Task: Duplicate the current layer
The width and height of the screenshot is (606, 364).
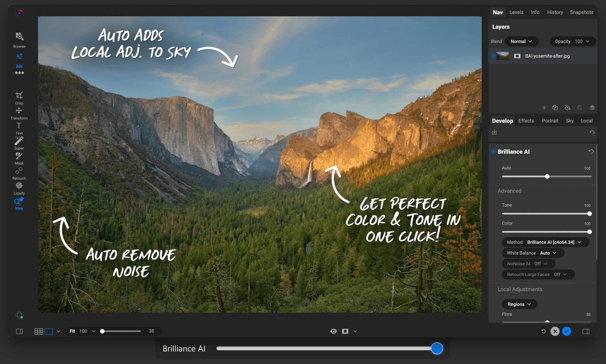Action: pos(555,108)
